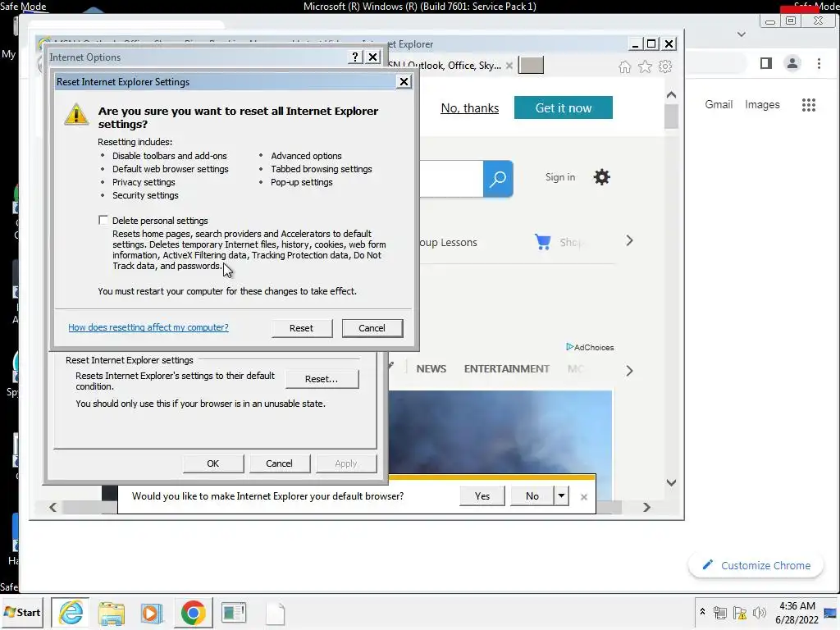This screenshot has width=840, height=630.
Task: Open the How does resetting affect my computer link
Action: 148,327
